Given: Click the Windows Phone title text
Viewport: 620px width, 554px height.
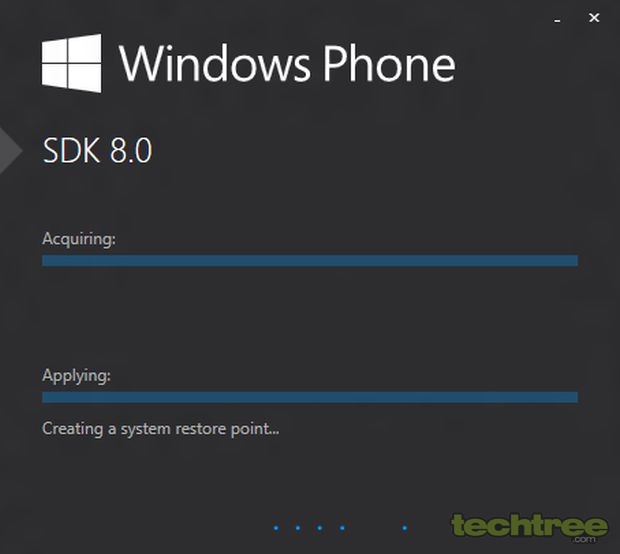Looking at the screenshot, I should (287, 63).
